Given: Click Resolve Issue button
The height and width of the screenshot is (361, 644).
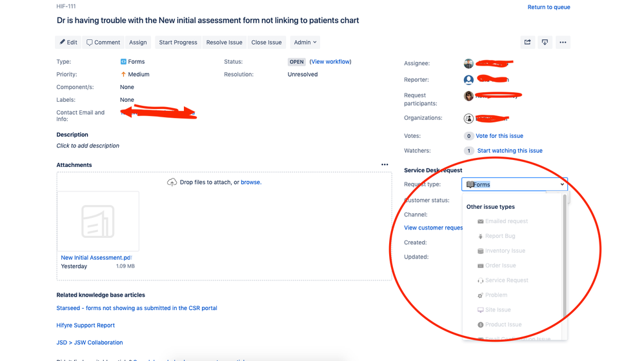Looking at the screenshot, I should (x=225, y=43).
